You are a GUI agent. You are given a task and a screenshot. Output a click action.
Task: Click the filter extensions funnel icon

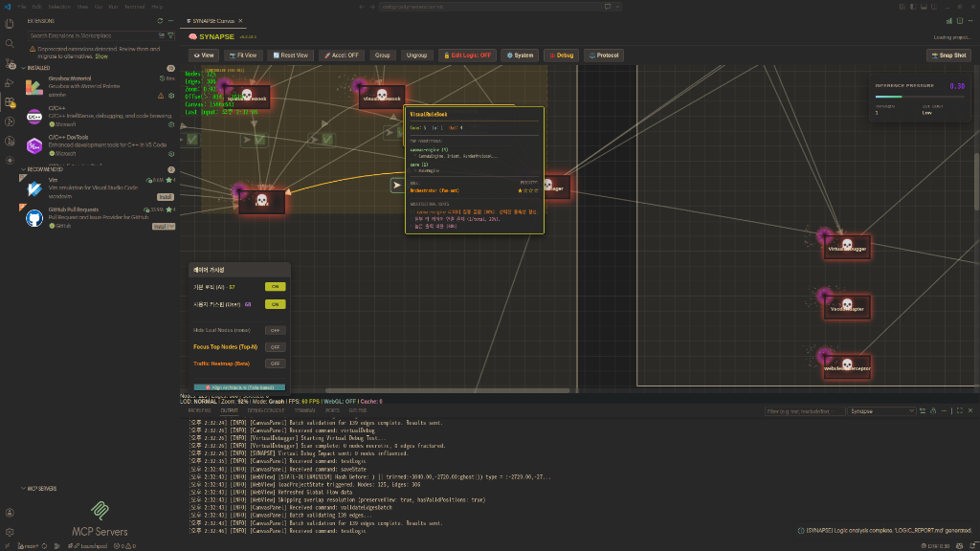click(170, 35)
